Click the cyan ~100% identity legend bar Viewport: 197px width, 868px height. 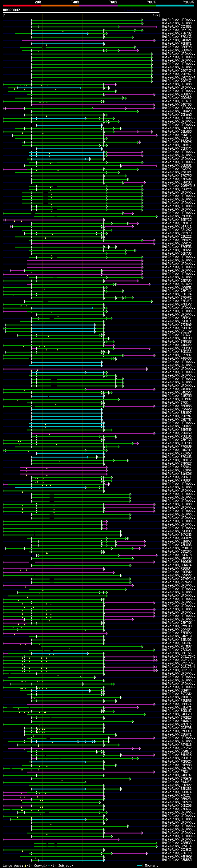[175, 6]
